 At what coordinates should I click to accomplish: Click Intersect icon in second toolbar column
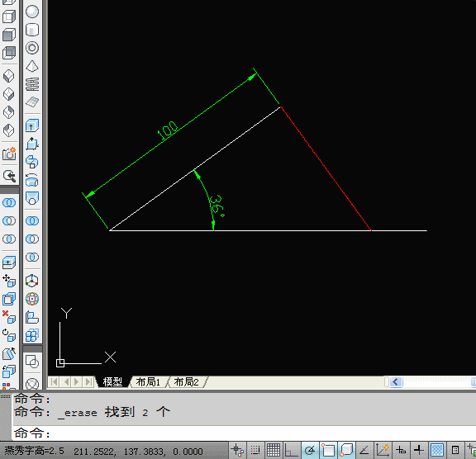[32, 257]
